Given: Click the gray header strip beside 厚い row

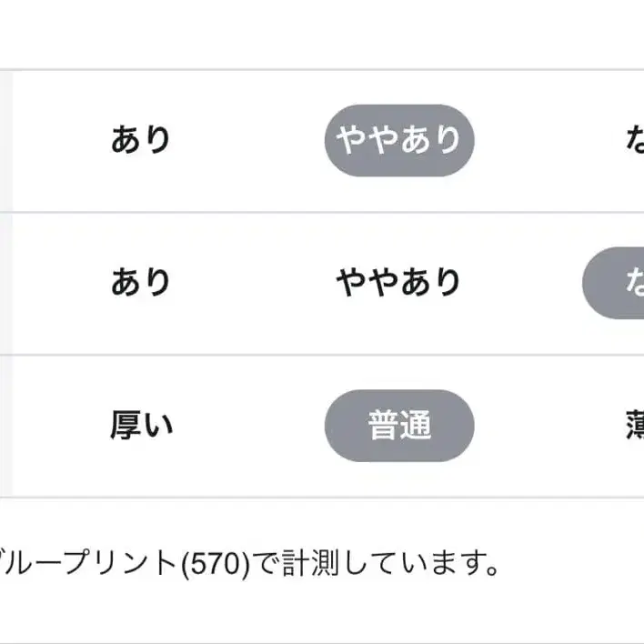Looking at the screenshot, I should tap(5, 425).
